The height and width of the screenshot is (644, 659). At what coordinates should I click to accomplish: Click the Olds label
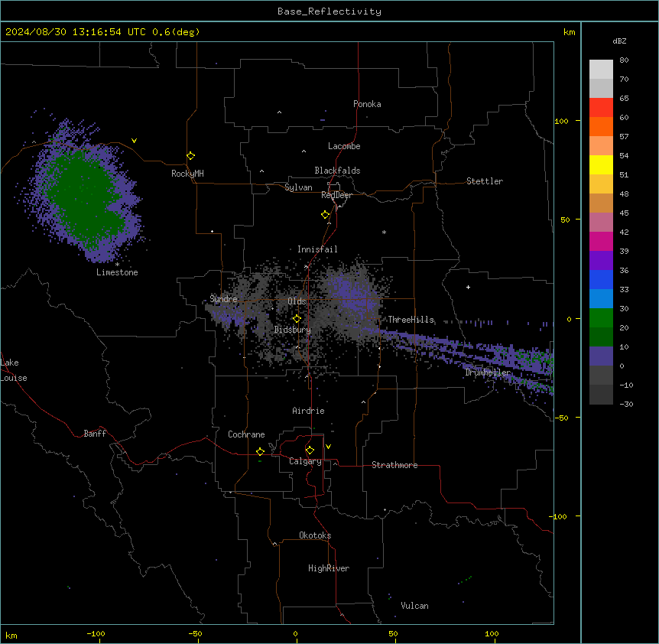coord(297,301)
